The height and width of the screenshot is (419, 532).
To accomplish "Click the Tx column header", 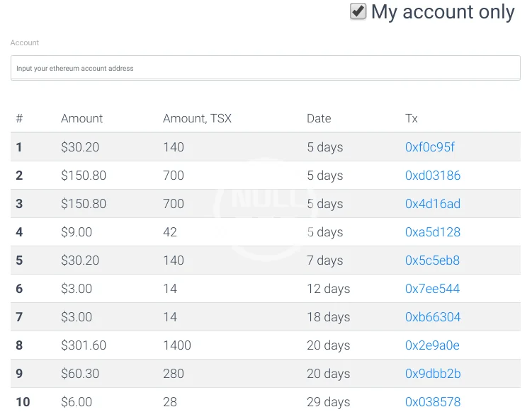I will [412, 118].
